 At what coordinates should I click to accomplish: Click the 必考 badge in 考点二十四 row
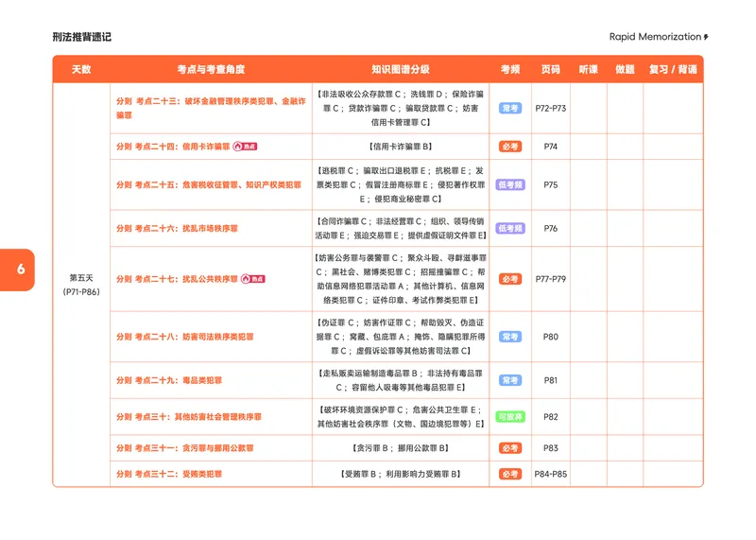pyautogui.click(x=510, y=147)
